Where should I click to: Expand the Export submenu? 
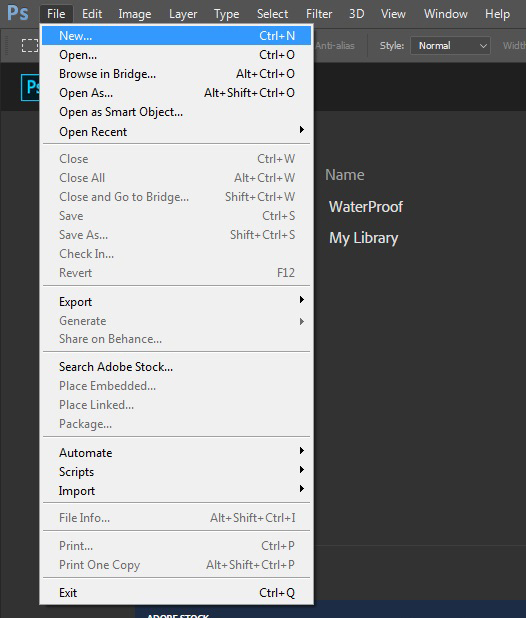coord(177,302)
